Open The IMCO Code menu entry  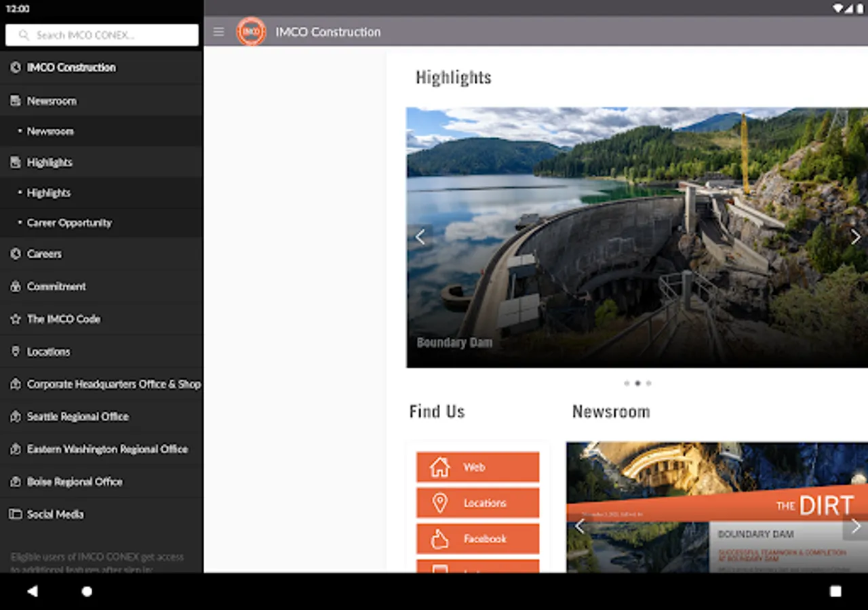point(102,319)
